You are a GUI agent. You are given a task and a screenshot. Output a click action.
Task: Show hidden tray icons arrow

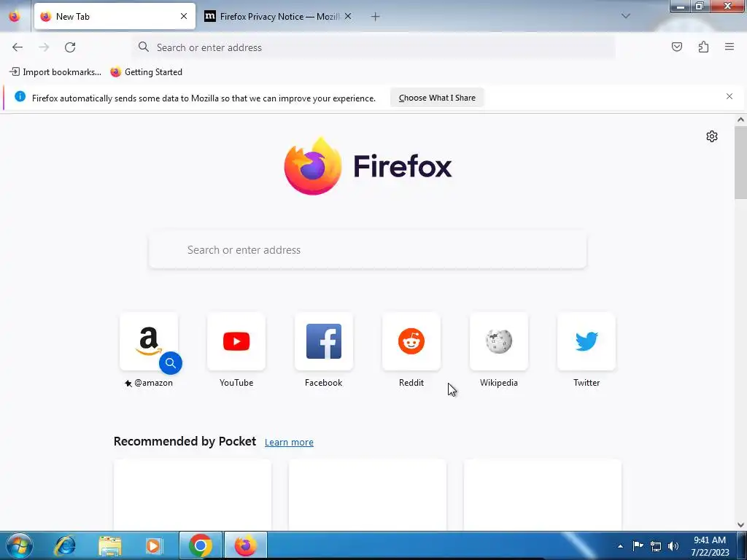[620, 546]
